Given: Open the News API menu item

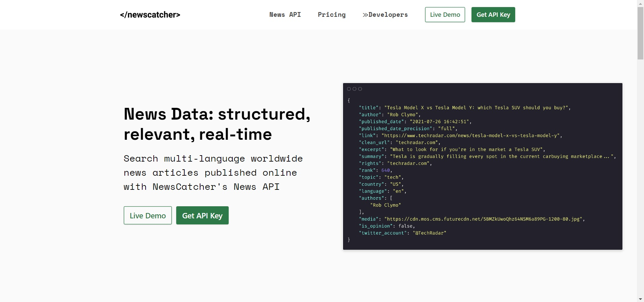Looking at the screenshot, I should point(285,15).
